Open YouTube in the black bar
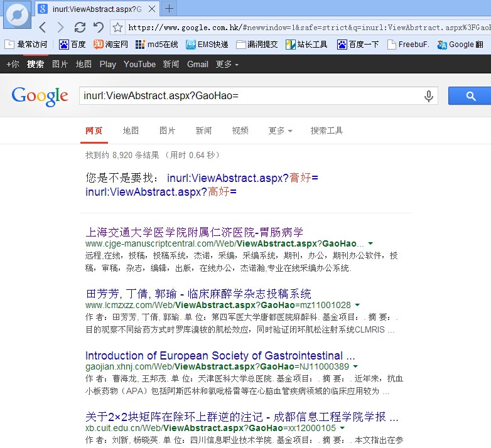 point(139,64)
